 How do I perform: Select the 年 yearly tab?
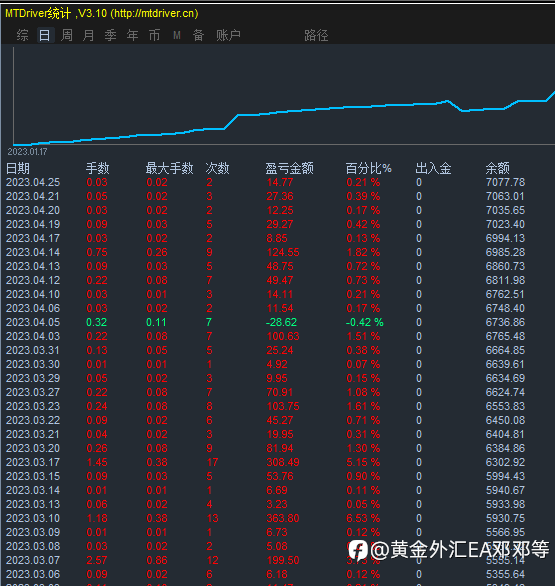(x=132, y=36)
